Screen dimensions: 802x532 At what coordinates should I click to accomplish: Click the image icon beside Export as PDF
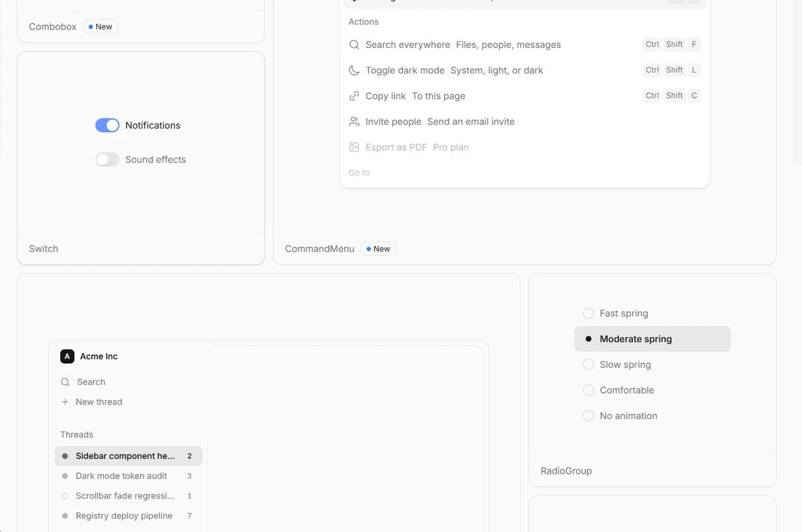point(354,147)
